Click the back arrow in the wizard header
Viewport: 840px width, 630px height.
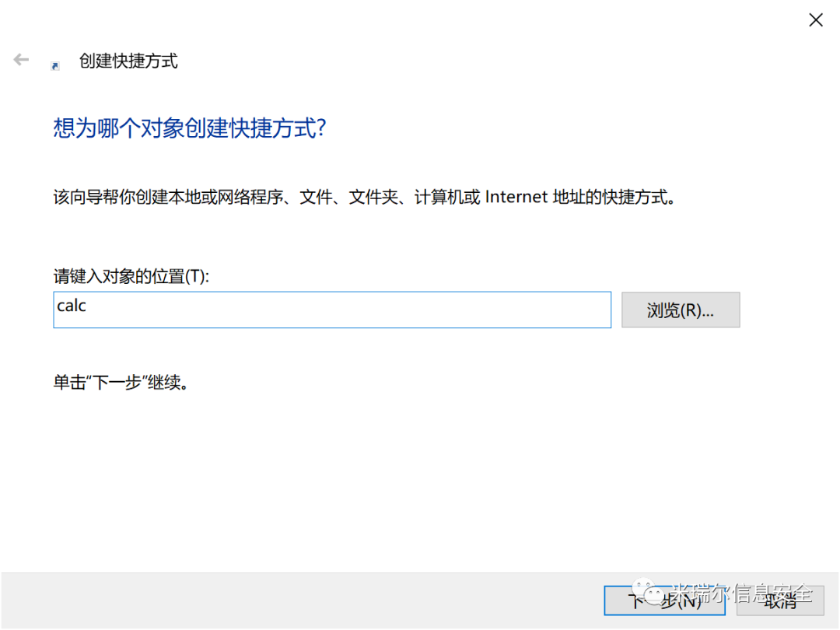[21, 59]
